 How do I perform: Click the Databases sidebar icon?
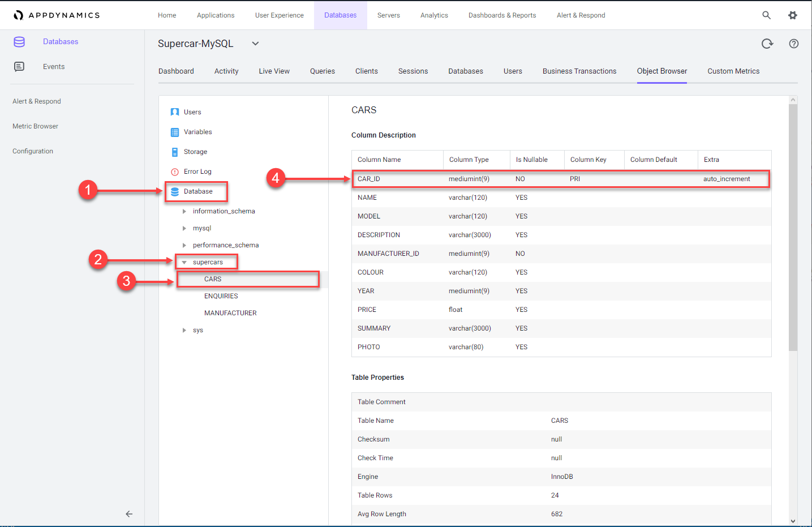pos(19,42)
